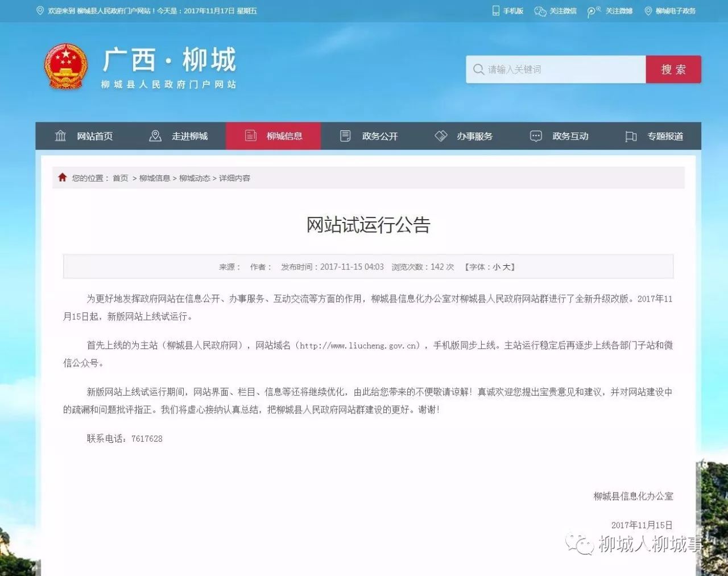The width and height of the screenshot is (728, 576).
Task: Click the diamond icon beside 办事服务
Action: [441, 135]
